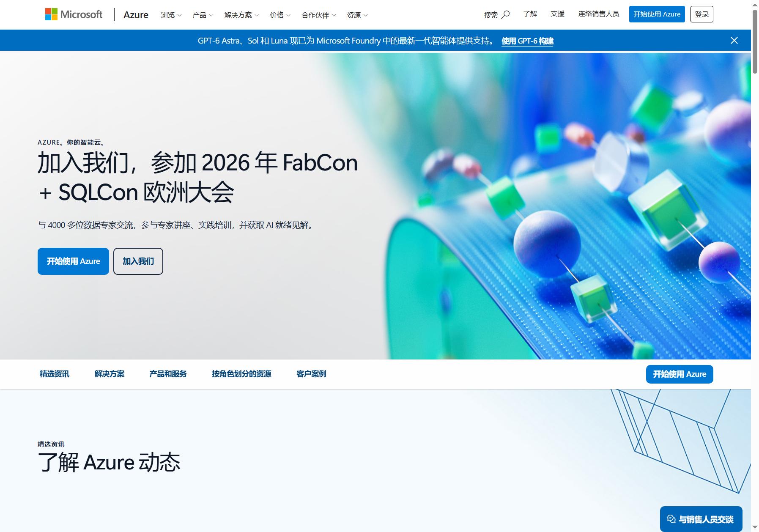Open search via magnifier icon
The height and width of the screenshot is (532, 759).
[x=505, y=14]
